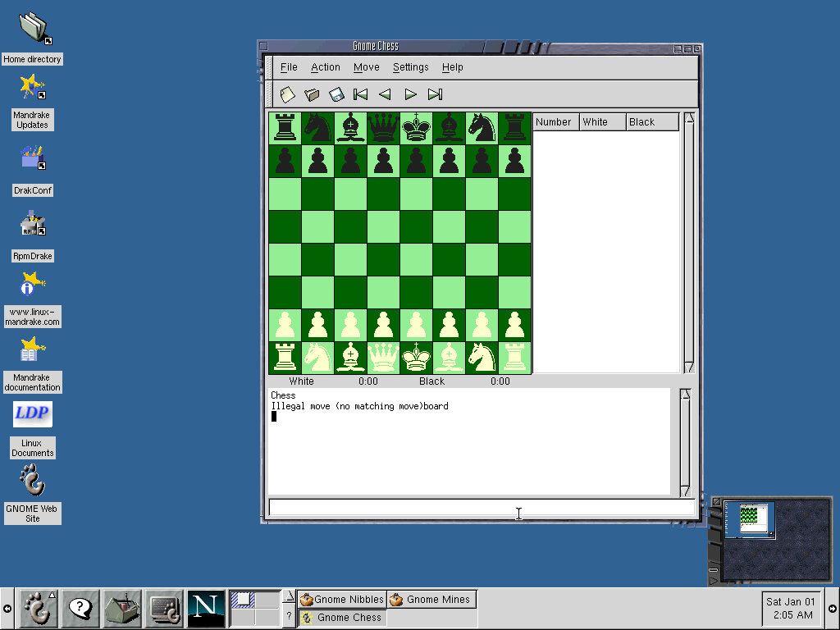Image resolution: width=840 pixels, height=630 pixels.
Task: Step forward one move
Action: (410, 94)
